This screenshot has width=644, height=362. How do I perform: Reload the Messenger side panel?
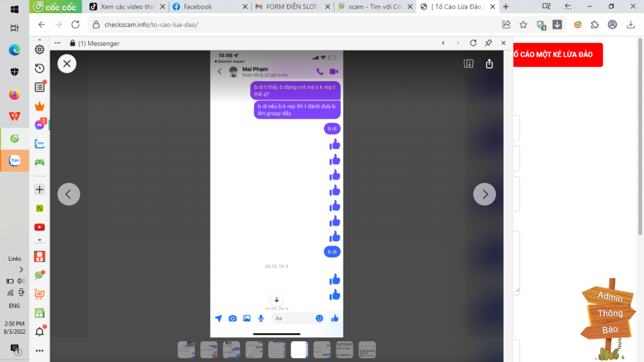coord(473,43)
